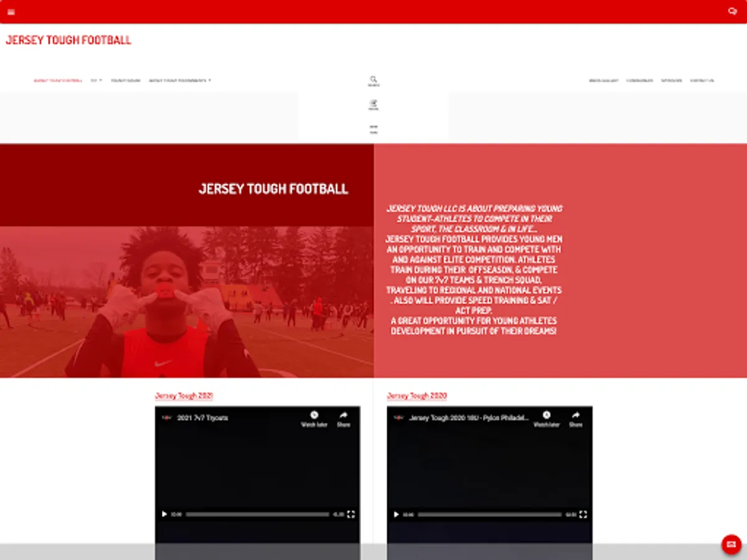Click Watch later on Jersey Tough 2020 video
Screen dimensions: 747x560
click(x=547, y=419)
